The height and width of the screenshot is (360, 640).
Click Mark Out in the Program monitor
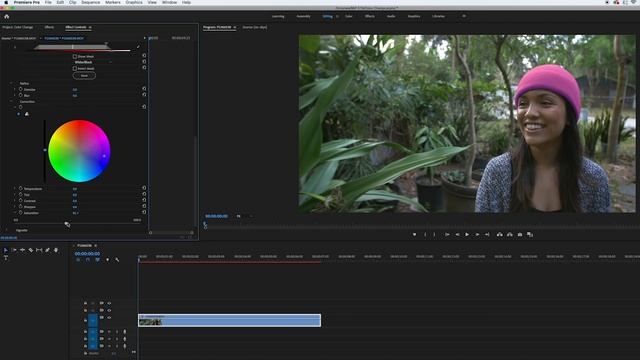click(x=434, y=235)
